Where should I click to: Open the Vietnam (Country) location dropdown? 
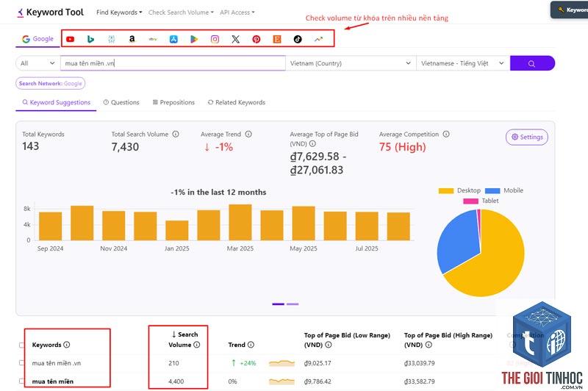[x=351, y=63]
